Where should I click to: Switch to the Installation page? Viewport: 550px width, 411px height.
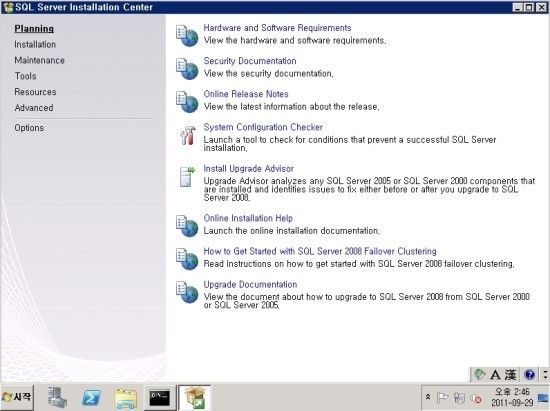pyautogui.click(x=35, y=45)
